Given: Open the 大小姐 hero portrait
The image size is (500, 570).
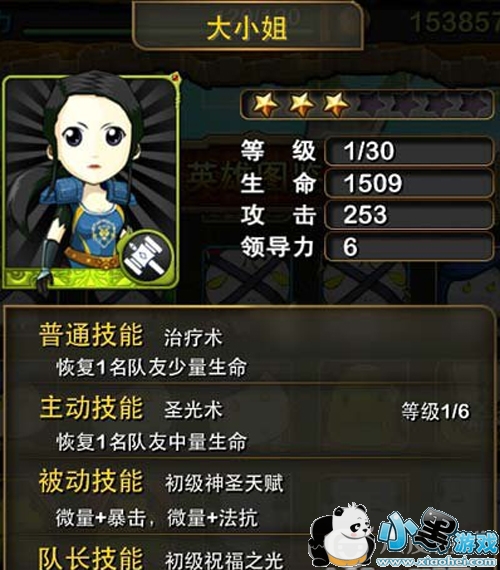Looking at the screenshot, I should pyautogui.click(x=91, y=182).
